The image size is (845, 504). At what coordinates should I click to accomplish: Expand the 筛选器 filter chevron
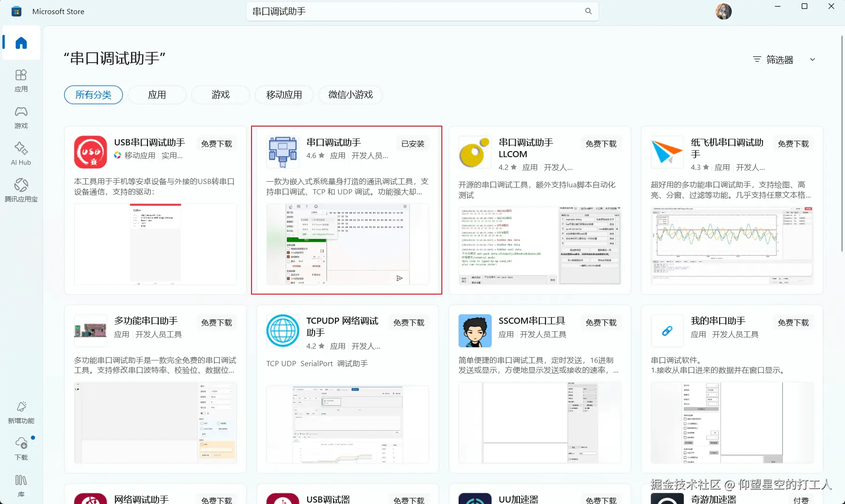pyautogui.click(x=812, y=60)
